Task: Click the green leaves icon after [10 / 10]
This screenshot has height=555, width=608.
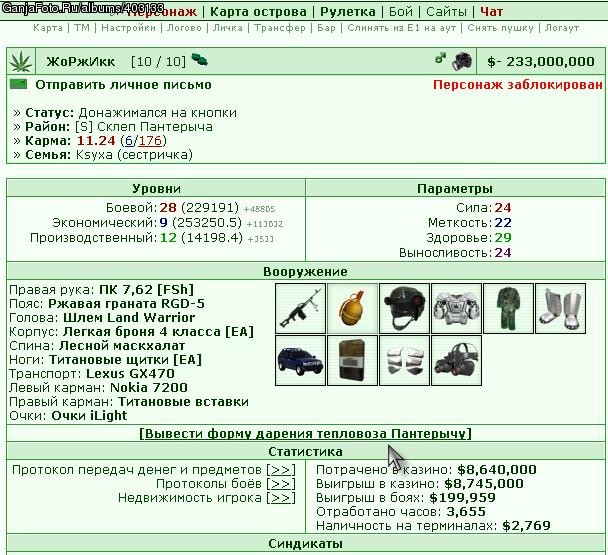Action: point(199,60)
